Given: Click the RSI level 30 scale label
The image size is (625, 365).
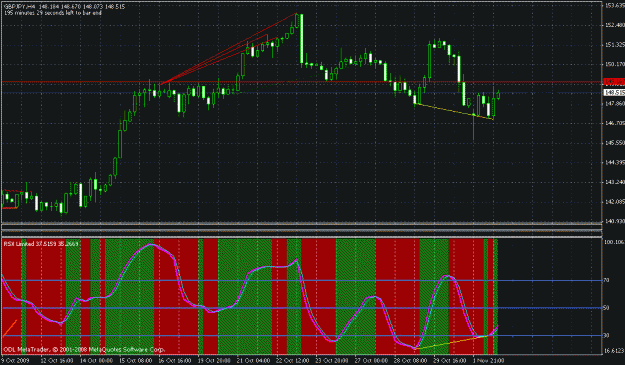Looking at the screenshot, I should pos(607,336).
